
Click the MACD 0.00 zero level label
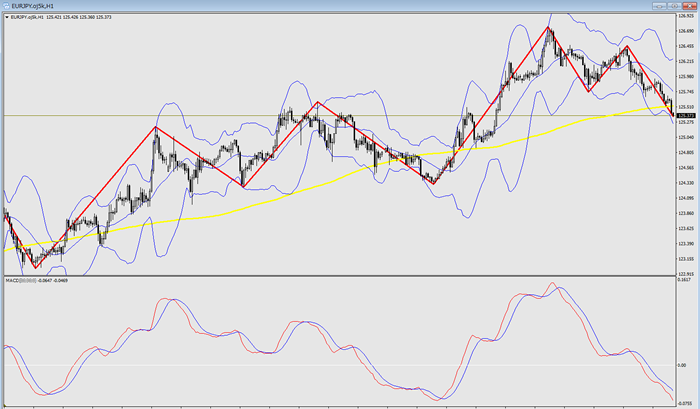682,365
